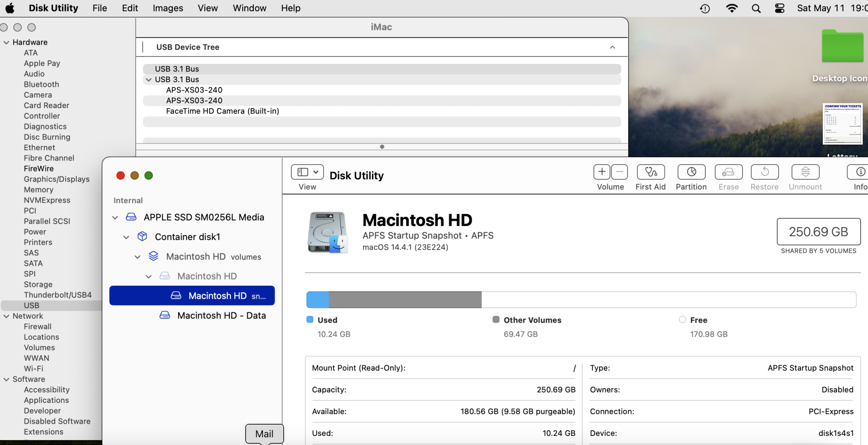
Task: Collapse the Macintosh HD volumes group
Action: coord(138,257)
